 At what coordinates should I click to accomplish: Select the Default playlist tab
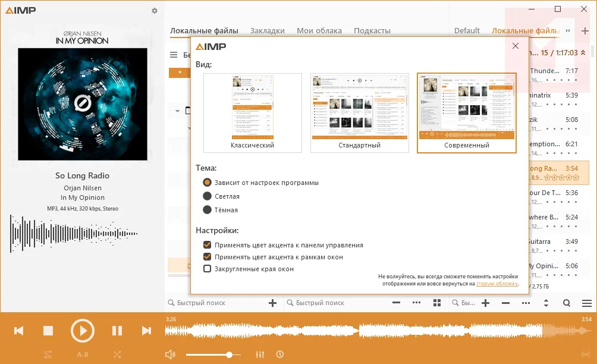tap(467, 30)
